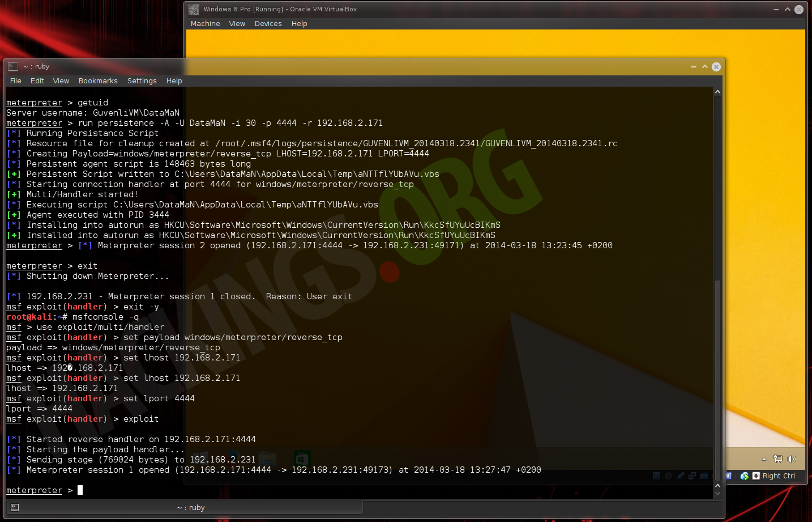Click 'Meterpreter session 2 opened' text
Image resolution: width=812 pixels, height=522 pixels.
[x=169, y=245]
